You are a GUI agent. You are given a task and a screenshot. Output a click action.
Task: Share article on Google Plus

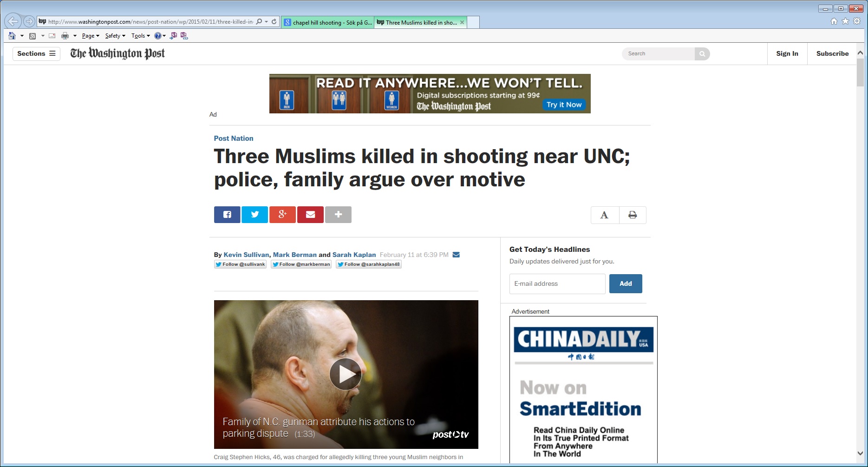tap(282, 215)
